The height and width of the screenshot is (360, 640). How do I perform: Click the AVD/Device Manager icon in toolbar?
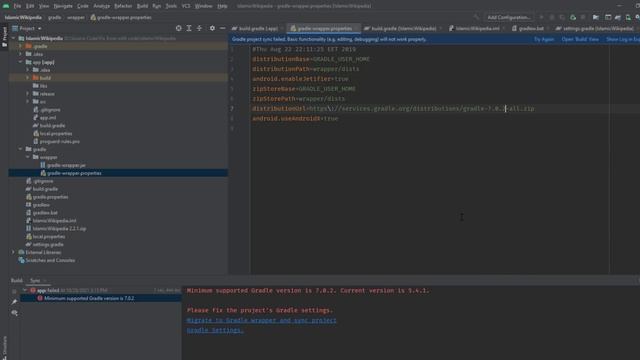coord(628,18)
